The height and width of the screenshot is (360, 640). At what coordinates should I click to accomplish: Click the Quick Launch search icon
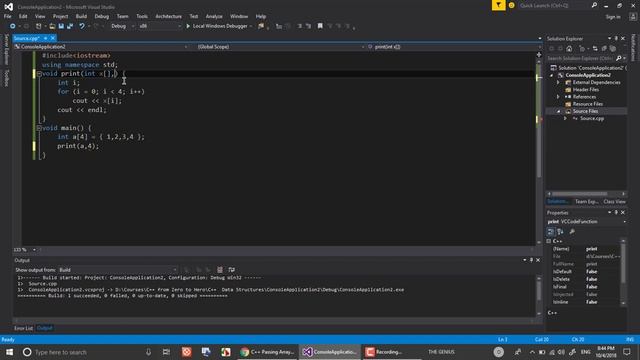click(x=594, y=5)
